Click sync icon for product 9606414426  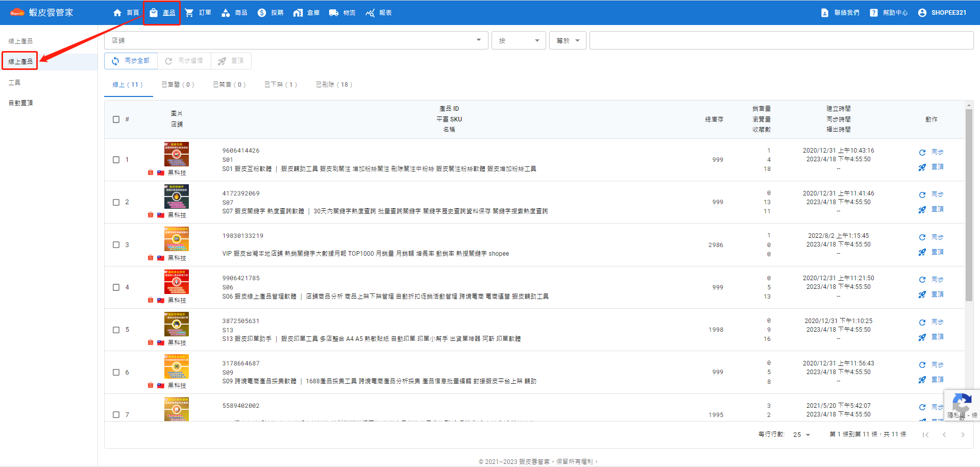[x=922, y=152]
